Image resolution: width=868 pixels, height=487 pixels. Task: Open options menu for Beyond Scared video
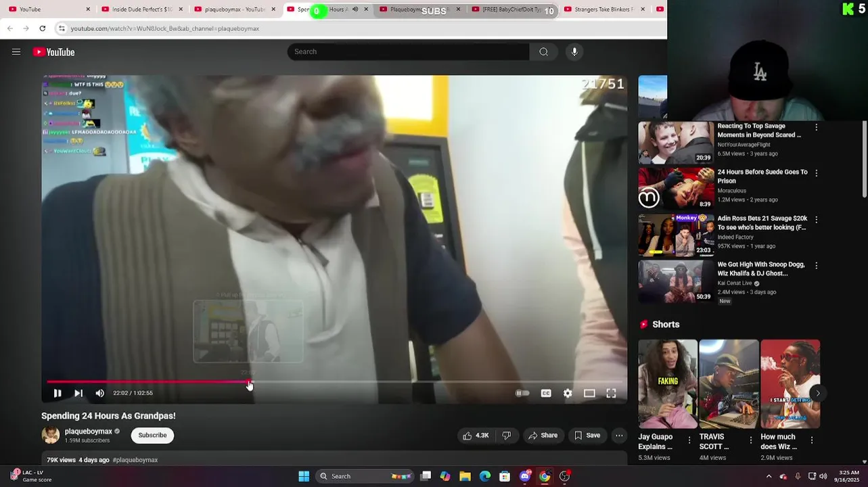(816, 127)
